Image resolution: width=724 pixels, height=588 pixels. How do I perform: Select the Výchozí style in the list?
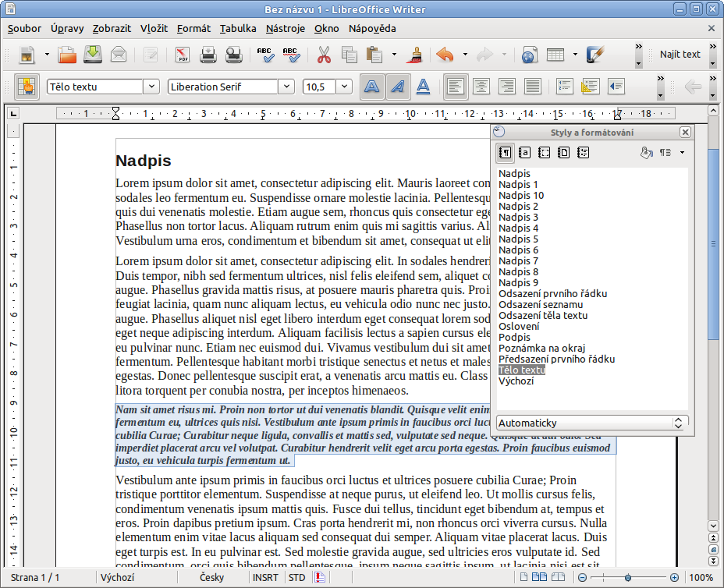click(x=516, y=381)
